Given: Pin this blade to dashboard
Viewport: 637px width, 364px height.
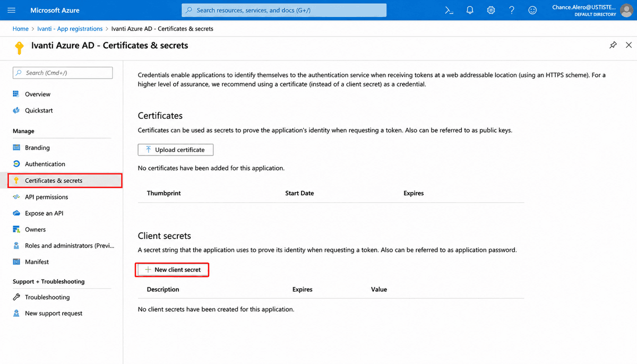Looking at the screenshot, I should point(613,45).
